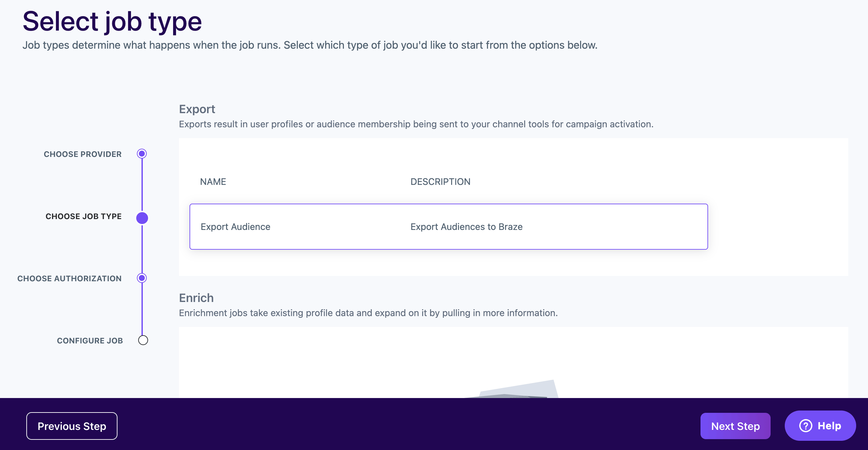Image resolution: width=868 pixels, height=450 pixels.
Task: Click the Choose Authorization step circle
Action: (x=142, y=278)
